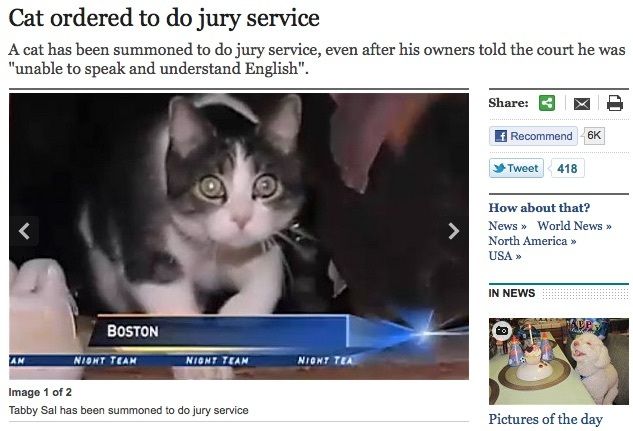The height and width of the screenshot is (431, 633).
Task: Open the 6K recommend count bubble
Action: click(593, 135)
